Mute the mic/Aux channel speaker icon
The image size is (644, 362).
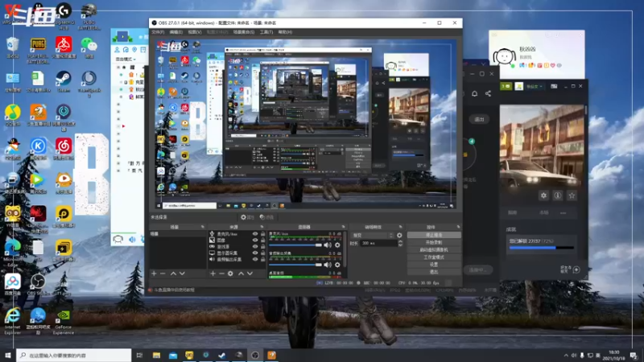(328, 245)
